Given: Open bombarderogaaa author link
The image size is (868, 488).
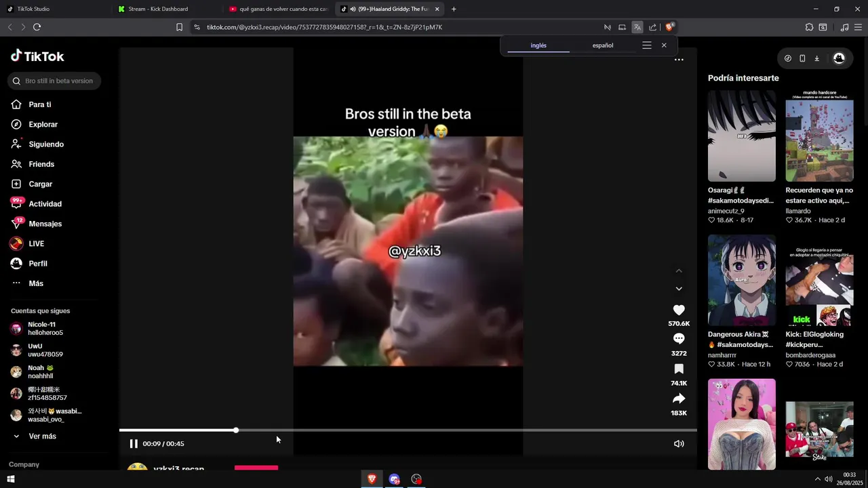Looking at the screenshot, I should pyautogui.click(x=810, y=355).
